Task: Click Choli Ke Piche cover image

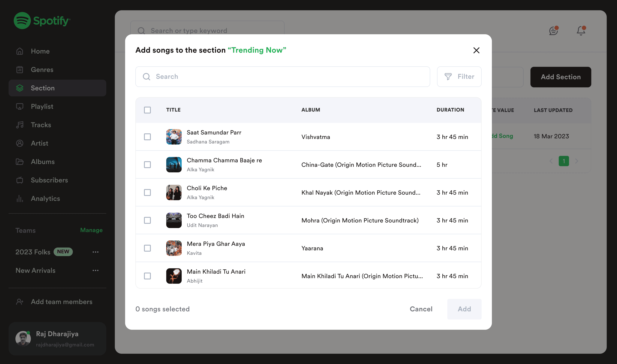Action: (174, 192)
